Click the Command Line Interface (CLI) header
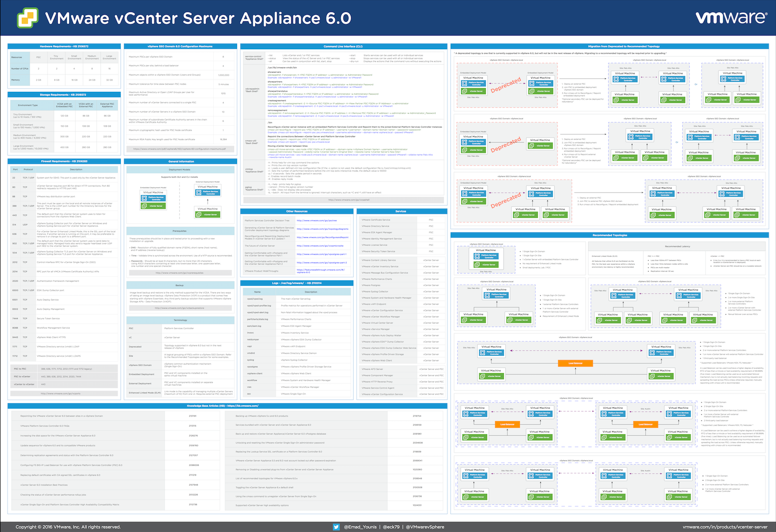Screen dimensions: 776x532 pos(343,46)
